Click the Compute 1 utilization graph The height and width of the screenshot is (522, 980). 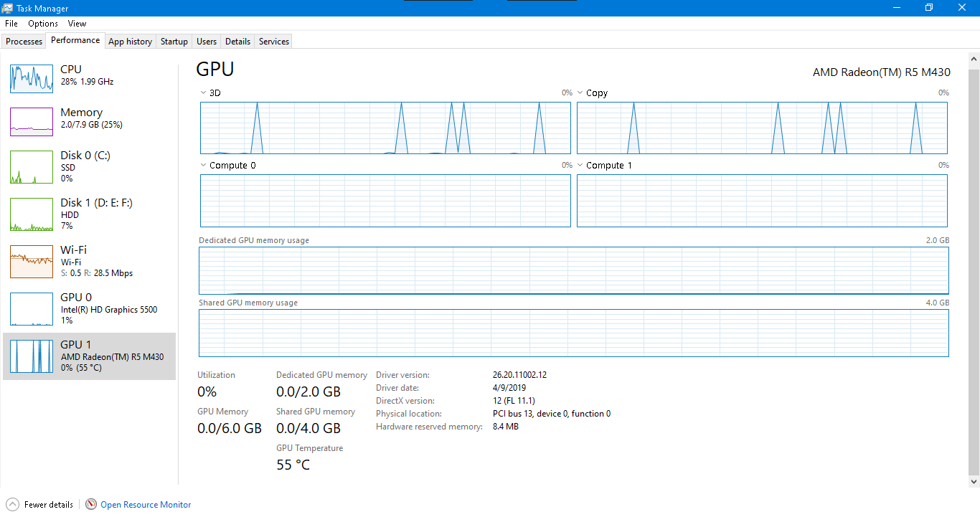(762, 201)
